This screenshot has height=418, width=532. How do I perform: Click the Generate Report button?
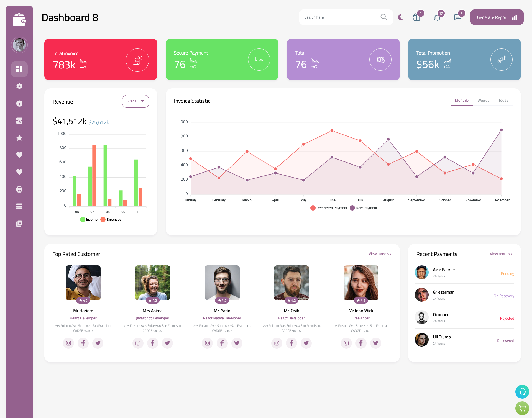[495, 17]
